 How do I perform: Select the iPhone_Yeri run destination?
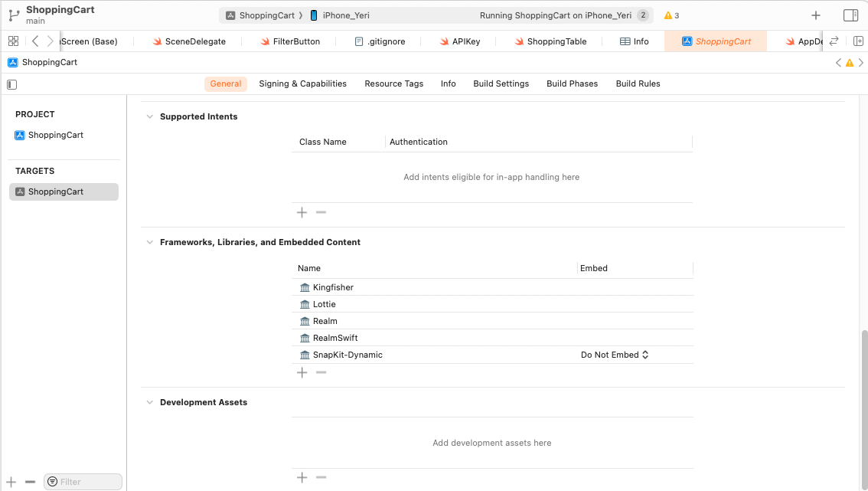[x=339, y=15]
